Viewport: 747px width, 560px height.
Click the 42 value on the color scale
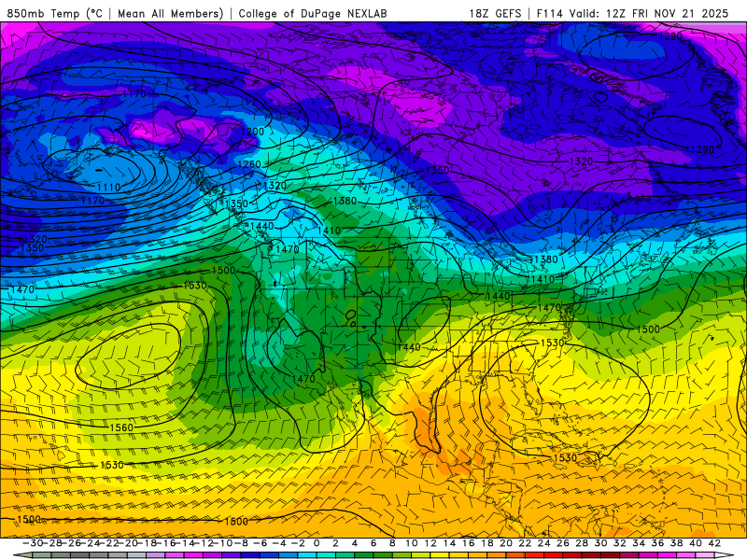click(714, 543)
